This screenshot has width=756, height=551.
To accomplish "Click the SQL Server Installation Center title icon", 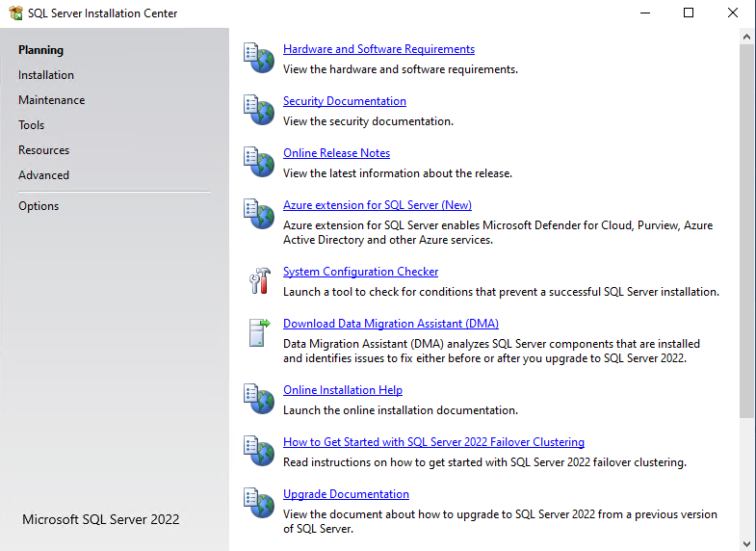I will [16, 13].
